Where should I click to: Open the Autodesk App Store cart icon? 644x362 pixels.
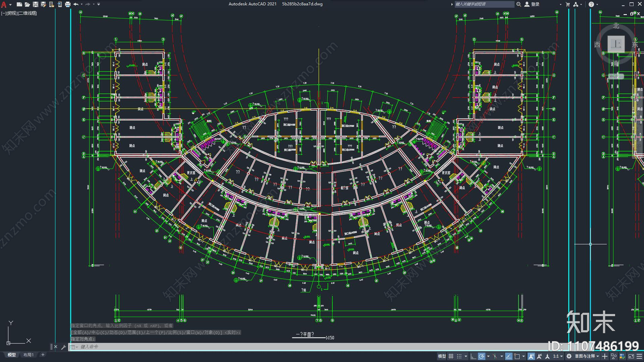pyautogui.click(x=568, y=4)
